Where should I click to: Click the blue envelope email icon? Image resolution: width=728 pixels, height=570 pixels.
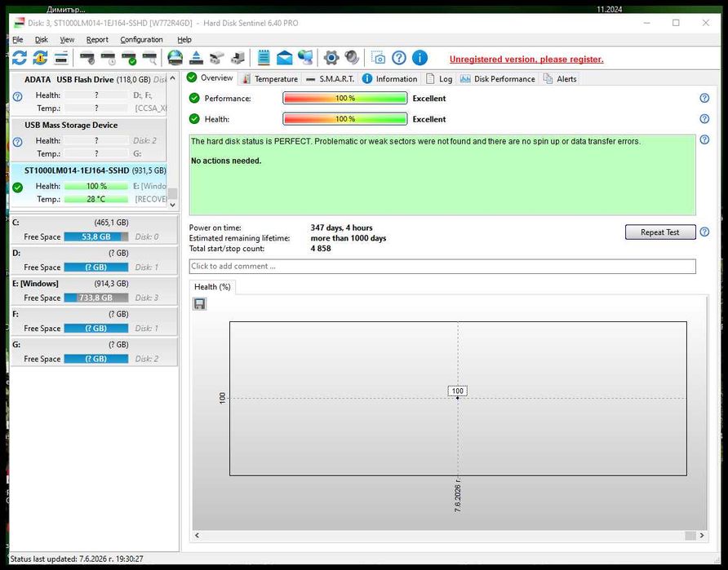pos(284,58)
